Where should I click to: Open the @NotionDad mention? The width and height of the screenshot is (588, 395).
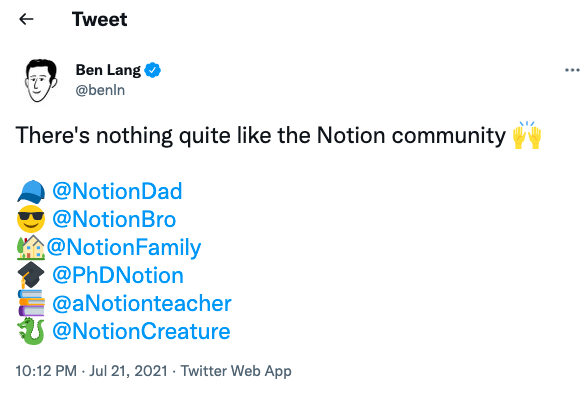click(117, 191)
